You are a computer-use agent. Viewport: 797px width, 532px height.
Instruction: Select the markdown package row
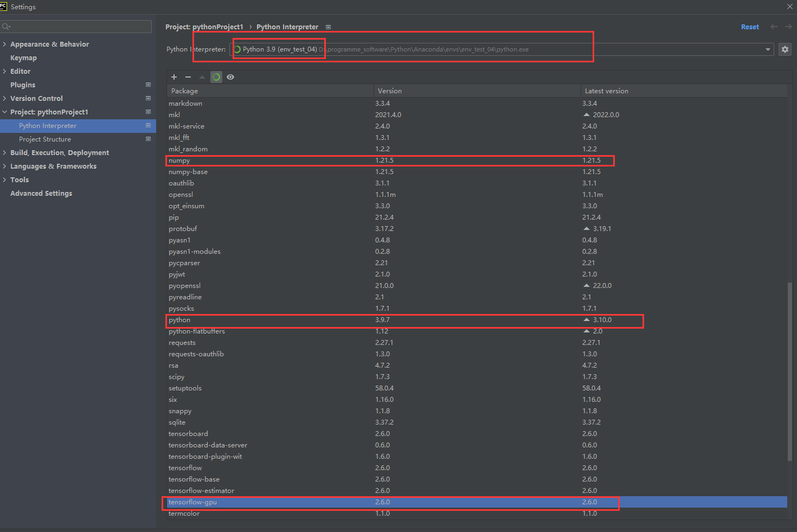(x=477, y=103)
